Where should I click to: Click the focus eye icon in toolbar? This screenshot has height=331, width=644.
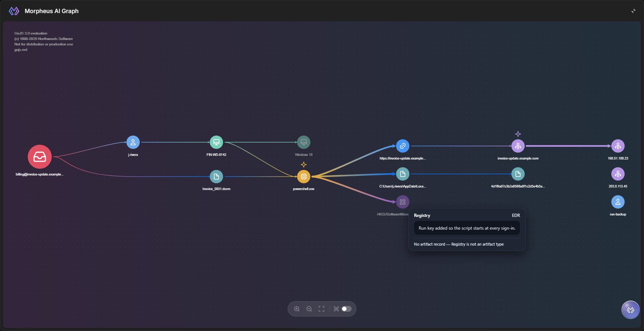click(336, 309)
